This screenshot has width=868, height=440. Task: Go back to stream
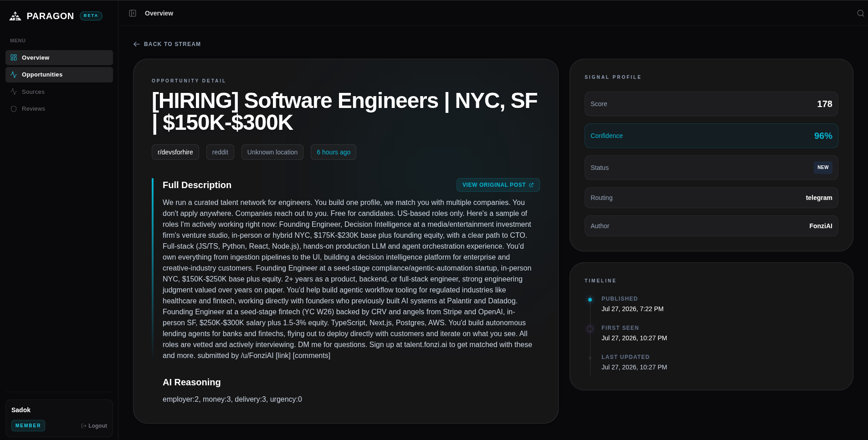point(167,44)
